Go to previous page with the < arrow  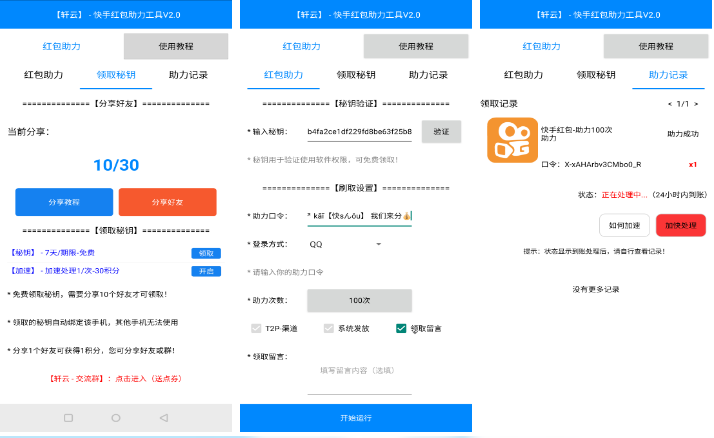tap(669, 104)
